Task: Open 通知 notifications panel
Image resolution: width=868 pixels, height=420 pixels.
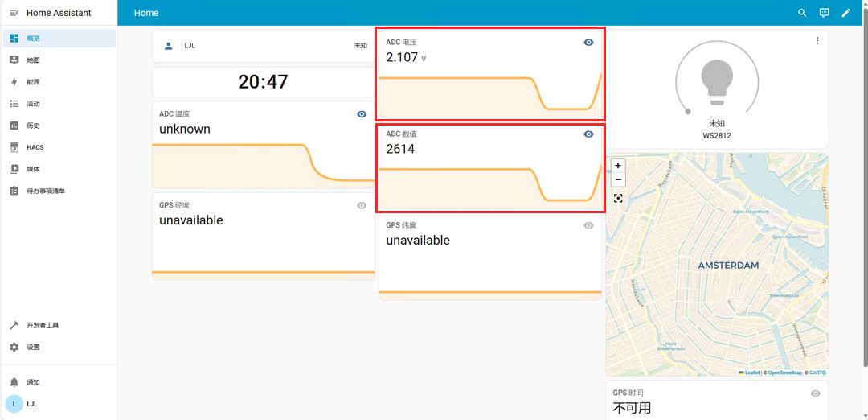Action: pos(59,382)
